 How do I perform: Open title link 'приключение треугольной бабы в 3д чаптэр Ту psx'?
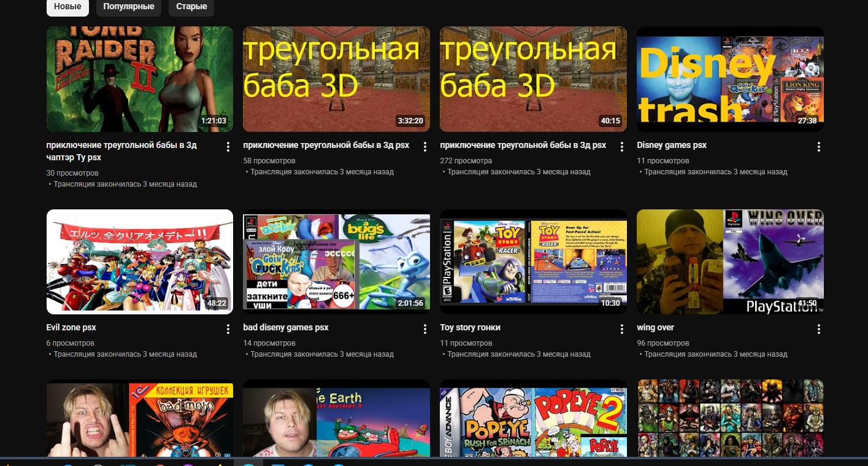click(x=121, y=152)
